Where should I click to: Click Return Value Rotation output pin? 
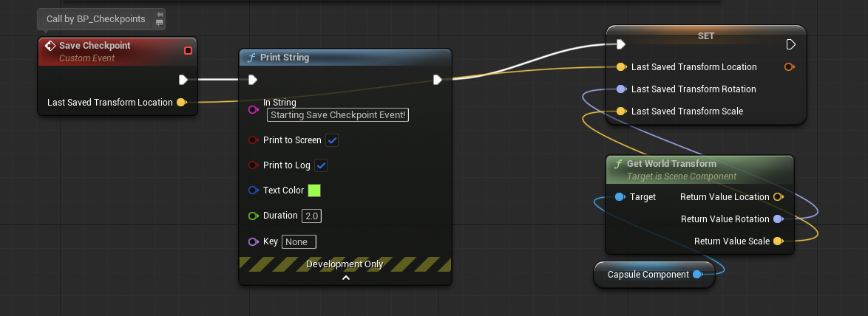(779, 219)
